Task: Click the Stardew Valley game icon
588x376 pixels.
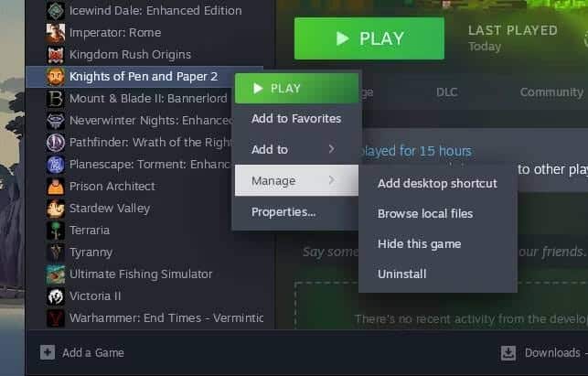Action: point(56,209)
